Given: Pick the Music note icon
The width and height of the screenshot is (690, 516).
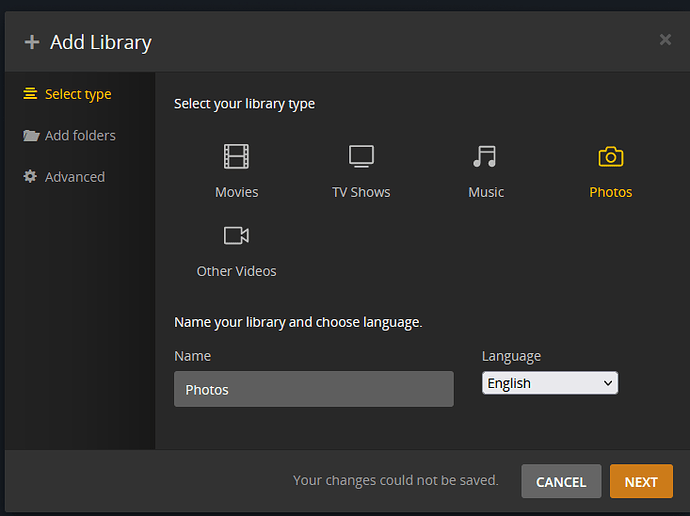Looking at the screenshot, I should click(x=485, y=157).
